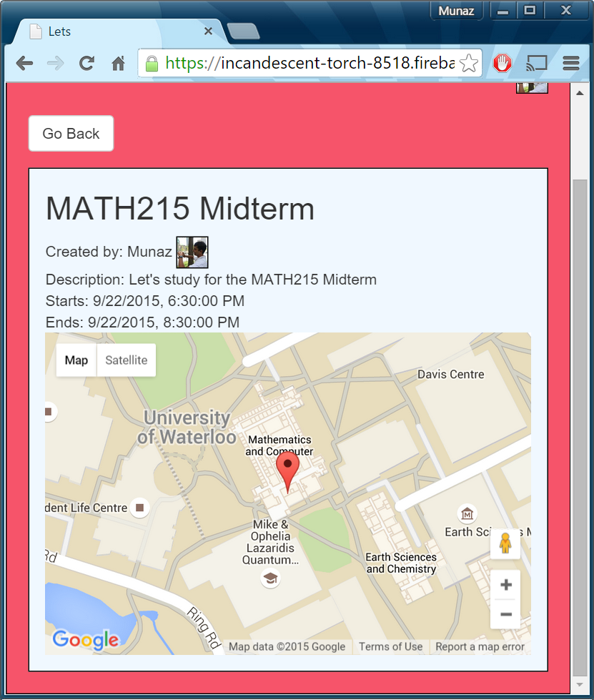This screenshot has height=700, width=594.
Task: Click the partial map marker at left edge
Action: [x=49, y=412]
